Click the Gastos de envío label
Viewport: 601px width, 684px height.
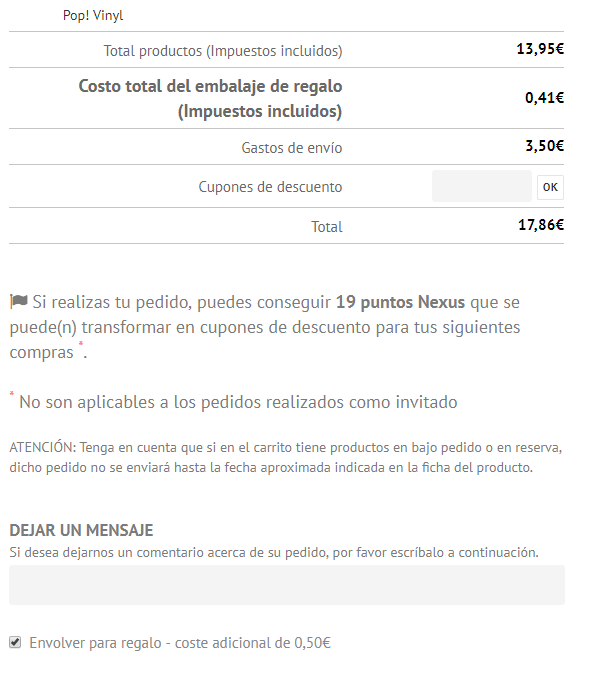pos(292,148)
